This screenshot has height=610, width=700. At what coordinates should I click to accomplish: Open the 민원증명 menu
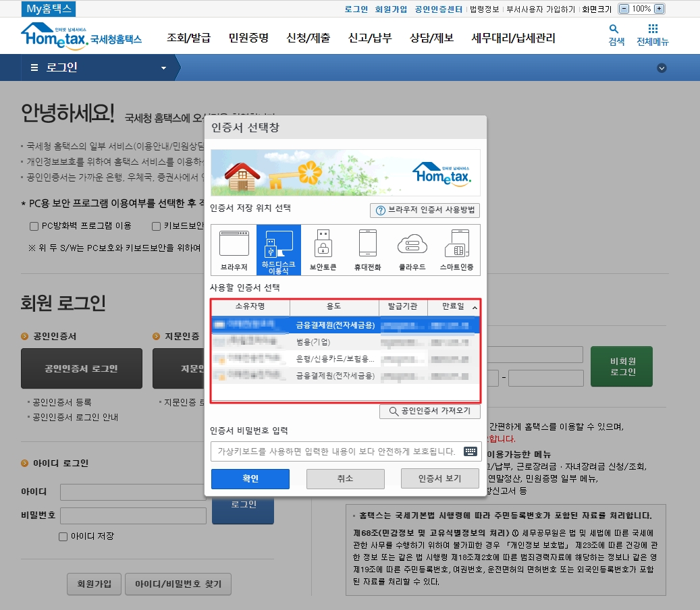(248, 38)
